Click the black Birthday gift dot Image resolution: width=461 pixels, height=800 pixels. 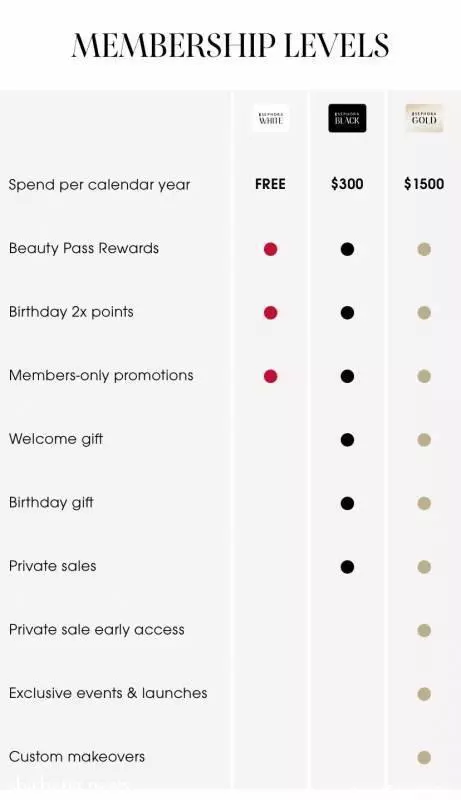click(x=347, y=504)
